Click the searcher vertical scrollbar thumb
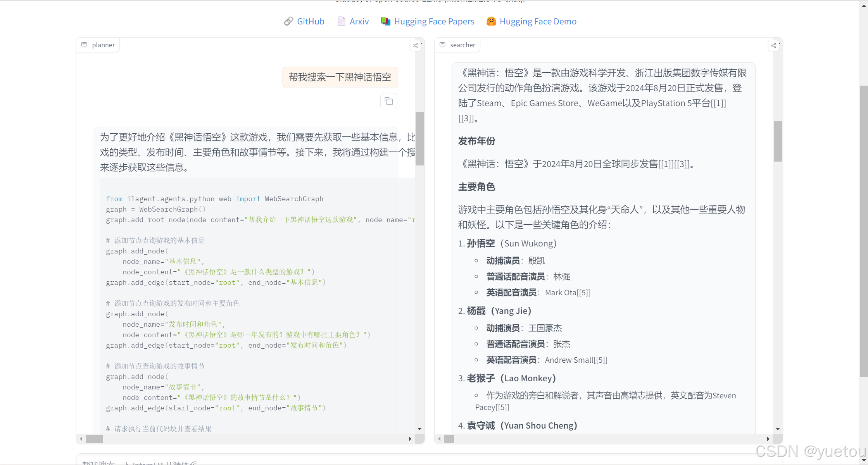The height and width of the screenshot is (465, 868). point(778,141)
